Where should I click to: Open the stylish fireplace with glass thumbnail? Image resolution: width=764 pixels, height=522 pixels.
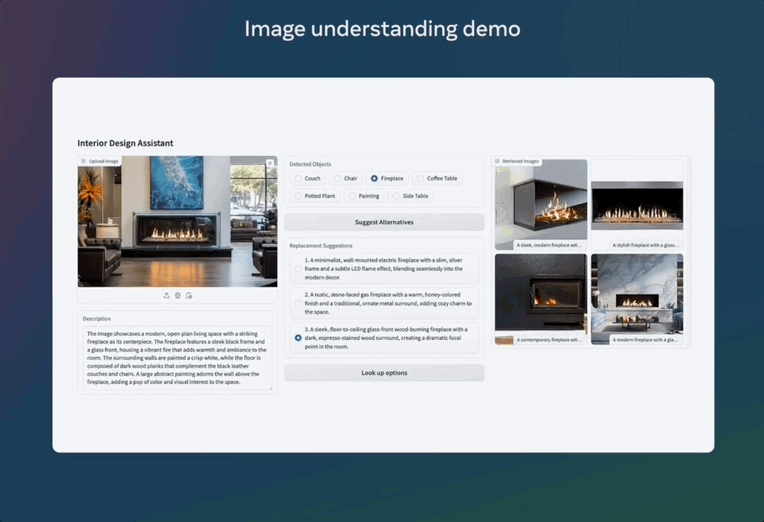[x=636, y=203]
